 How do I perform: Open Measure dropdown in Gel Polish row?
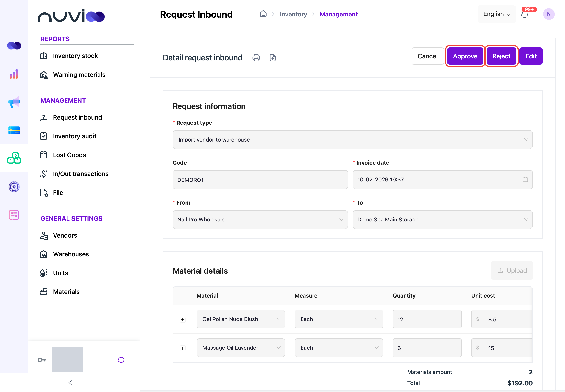tap(339, 319)
